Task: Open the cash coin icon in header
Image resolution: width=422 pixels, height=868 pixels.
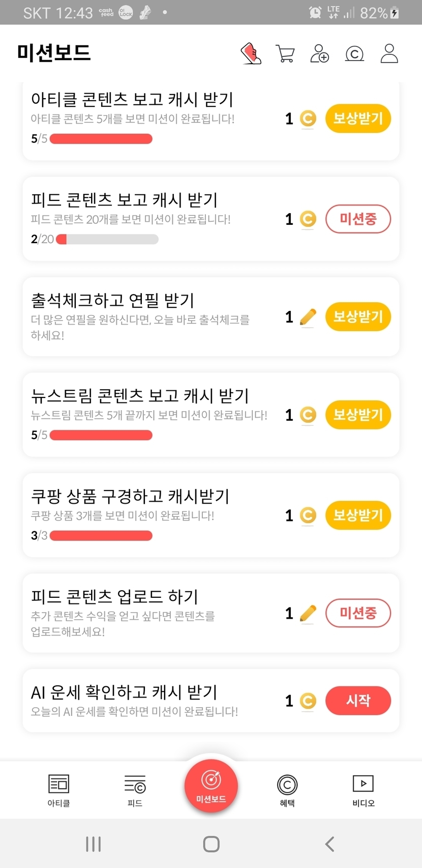Action: (x=354, y=53)
